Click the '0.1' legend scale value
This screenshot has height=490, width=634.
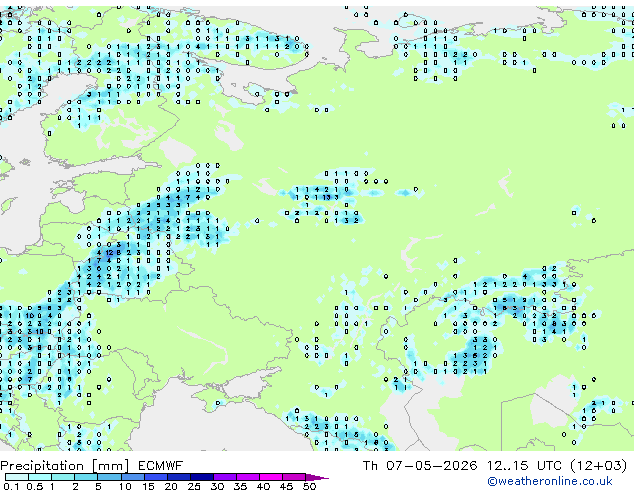11,486
